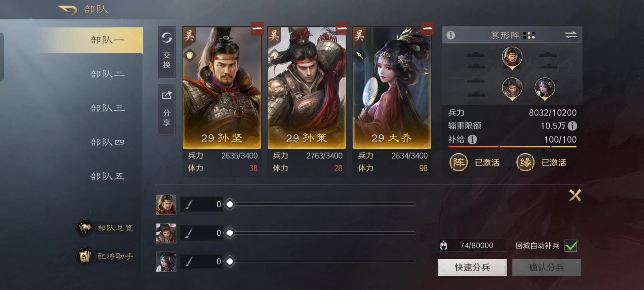Toggle the 回城自动补兵 checkbox
The image size is (644, 290).
[x=571, y=246]
